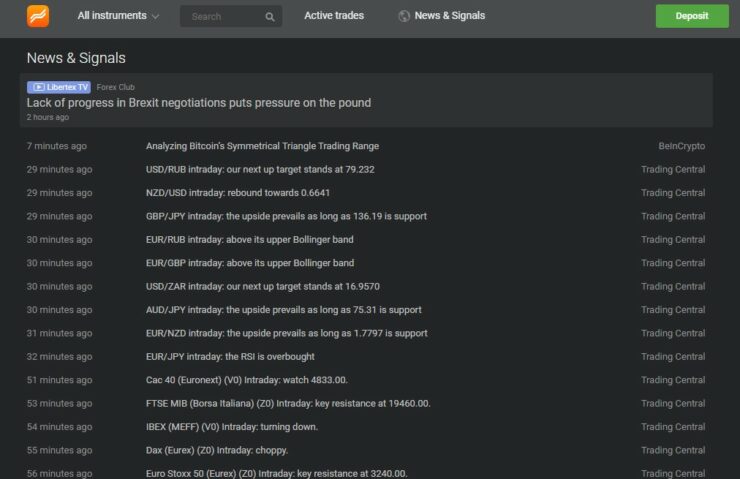Open Cac 40 Euronext intraday signal

click(x=246, y=380)
